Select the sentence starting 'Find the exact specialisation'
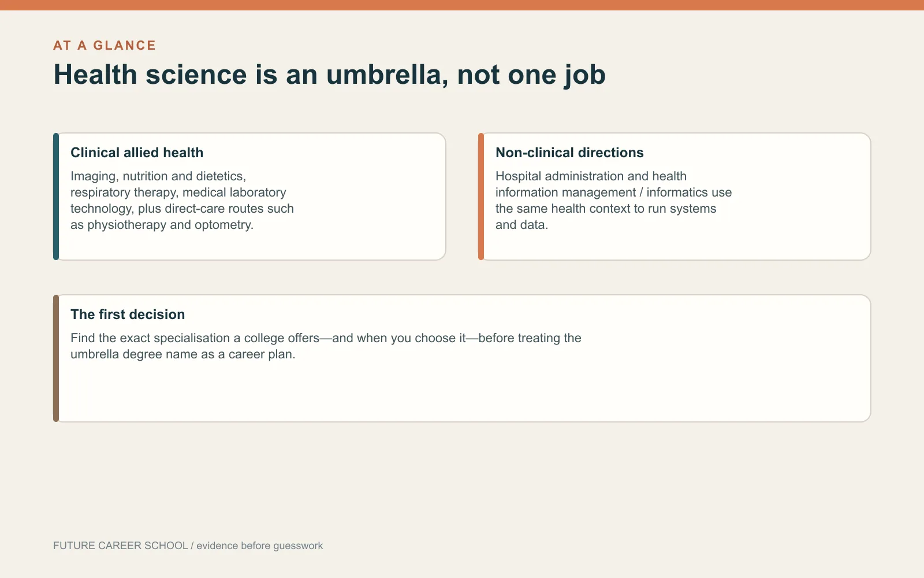Screen dimensions: 924x578 coord(326,346)
